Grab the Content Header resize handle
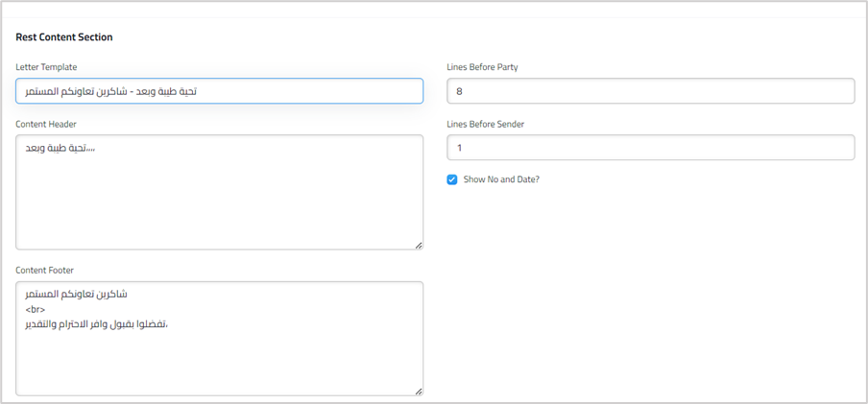 419,246
